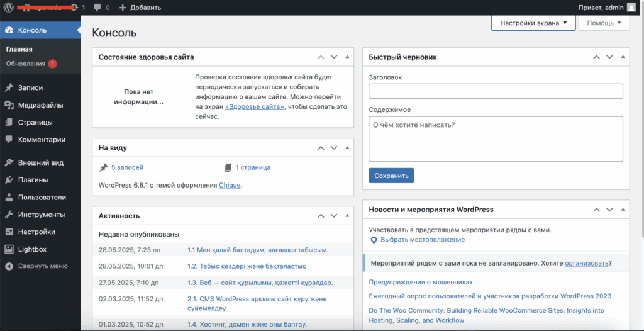The width and height of the screenshot is (644, 331).
Task: Click the Заголовок input field
Action: (496, 91)
